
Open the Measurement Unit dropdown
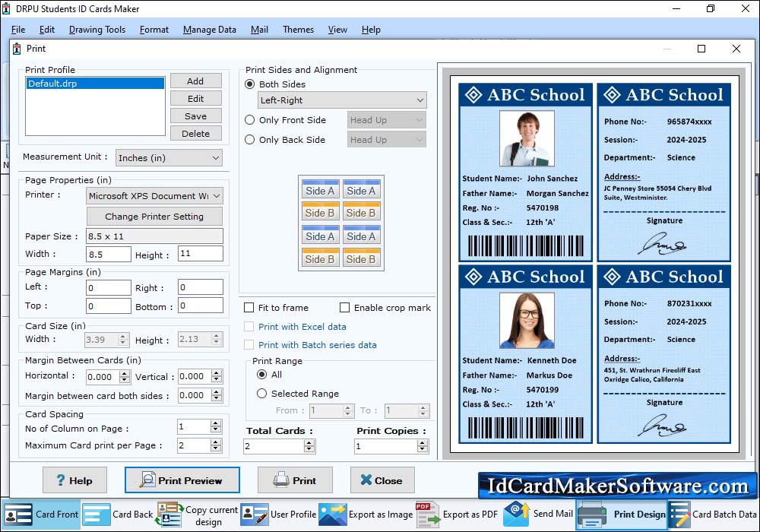169,158
